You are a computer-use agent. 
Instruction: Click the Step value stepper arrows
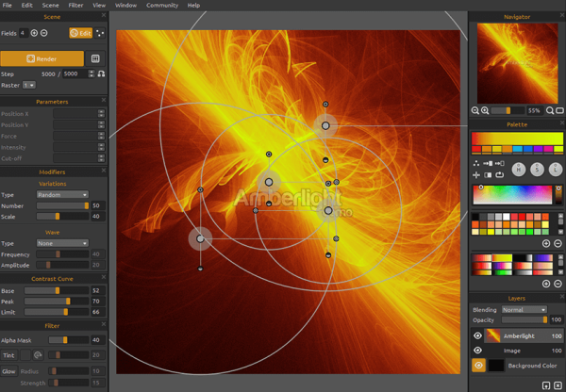point(92,73)
